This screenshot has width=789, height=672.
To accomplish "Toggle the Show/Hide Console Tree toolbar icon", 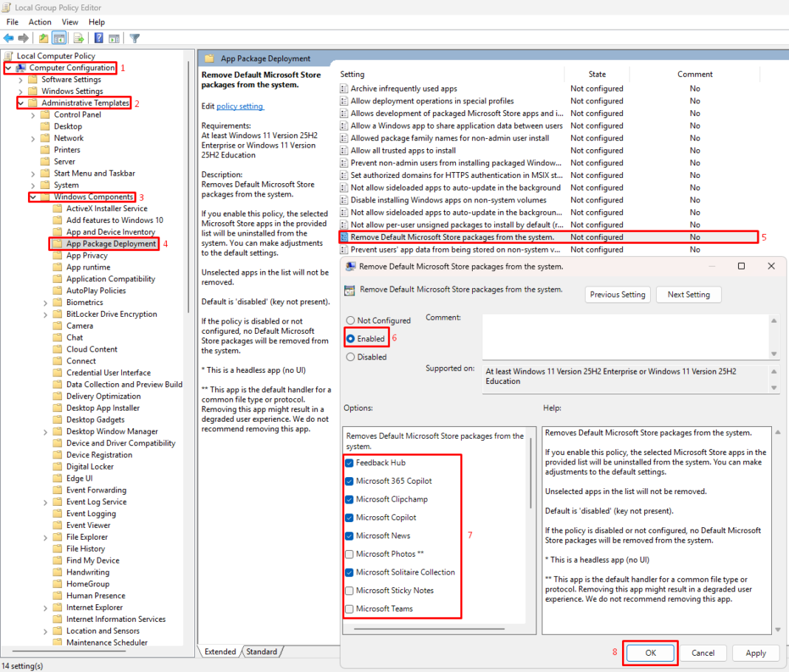I will click(x=59, y=38).
